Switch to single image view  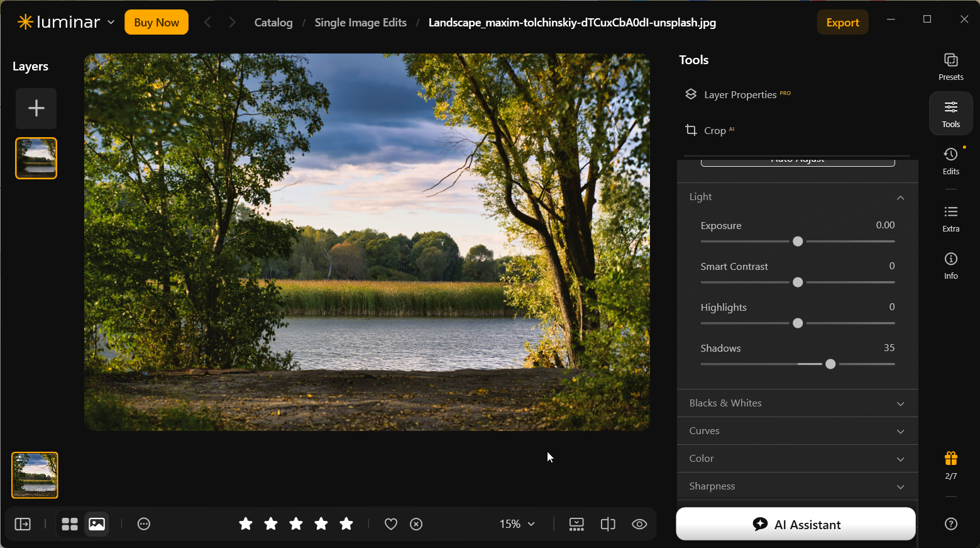(x=97, y=524)
